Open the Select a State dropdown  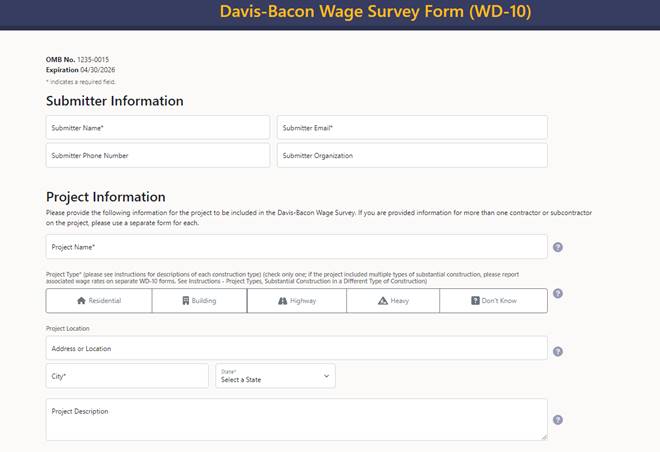[275, 376]
